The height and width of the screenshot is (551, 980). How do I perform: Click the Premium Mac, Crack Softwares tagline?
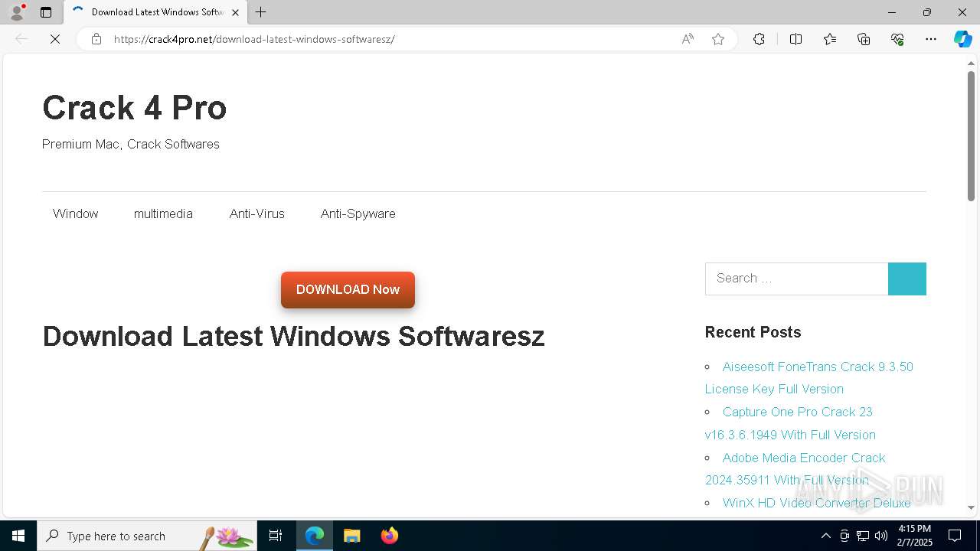tap(131, 144)
